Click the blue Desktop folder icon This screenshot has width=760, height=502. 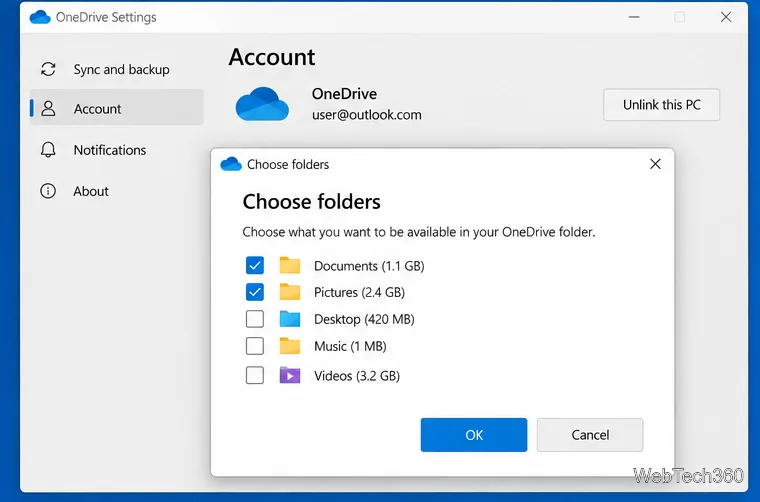tap(290, 319)
